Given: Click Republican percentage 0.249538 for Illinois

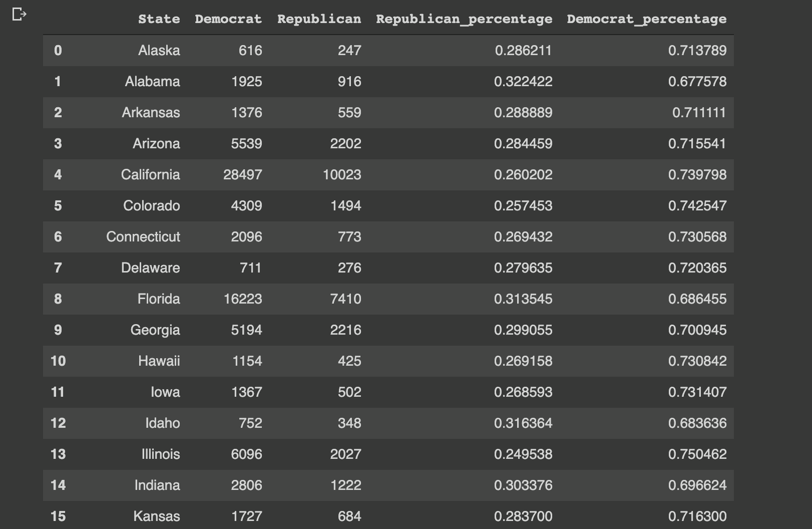Looking at the screenshot, I should [x=523, y=454].
